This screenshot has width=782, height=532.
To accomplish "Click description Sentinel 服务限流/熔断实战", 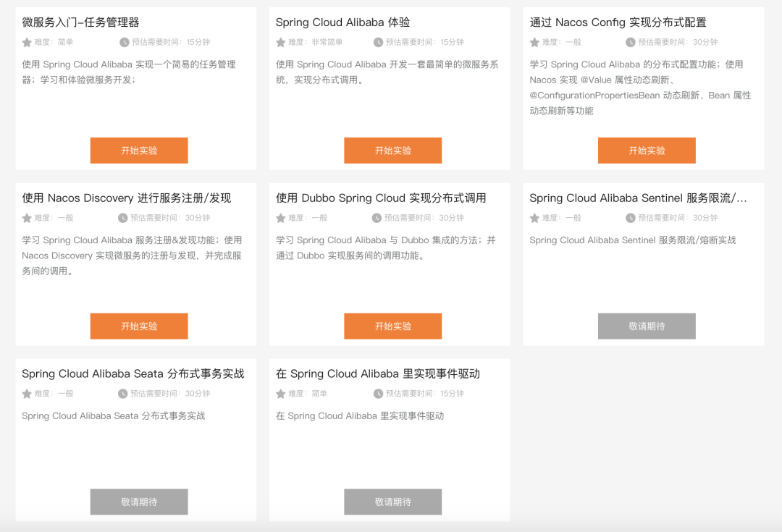I will click(633, 240).
